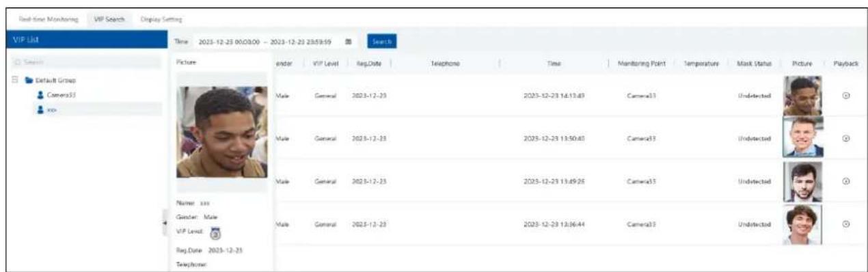Click the large face picture in detail panel
Image resolution: width=868 pixels, height=272 pixels.
click(222, 132)
